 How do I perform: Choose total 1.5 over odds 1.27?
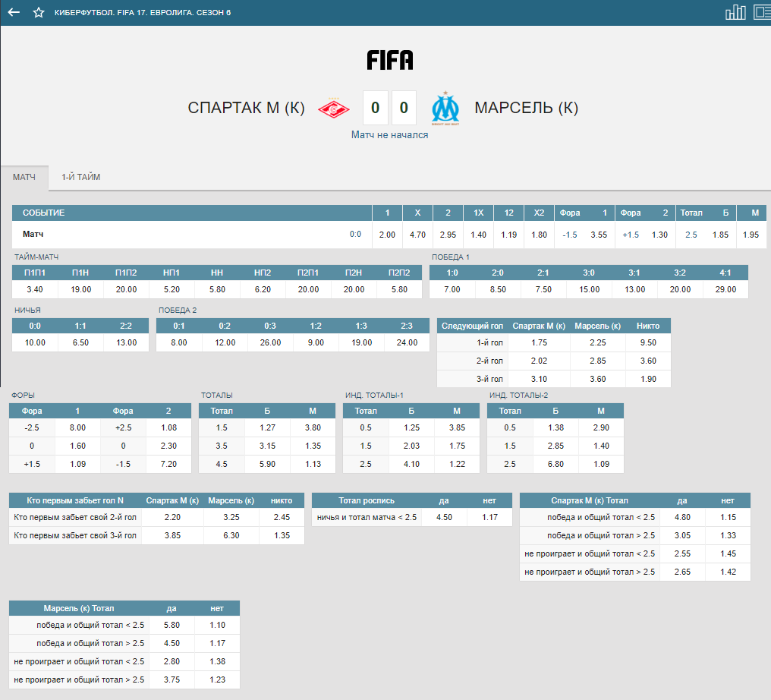coord(267,427)
